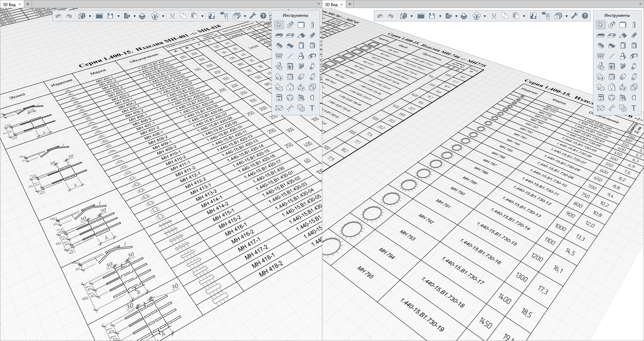Select the Window tool in left window
The width and height of the screenshot is (644, 341).
[x=312, y=46]
